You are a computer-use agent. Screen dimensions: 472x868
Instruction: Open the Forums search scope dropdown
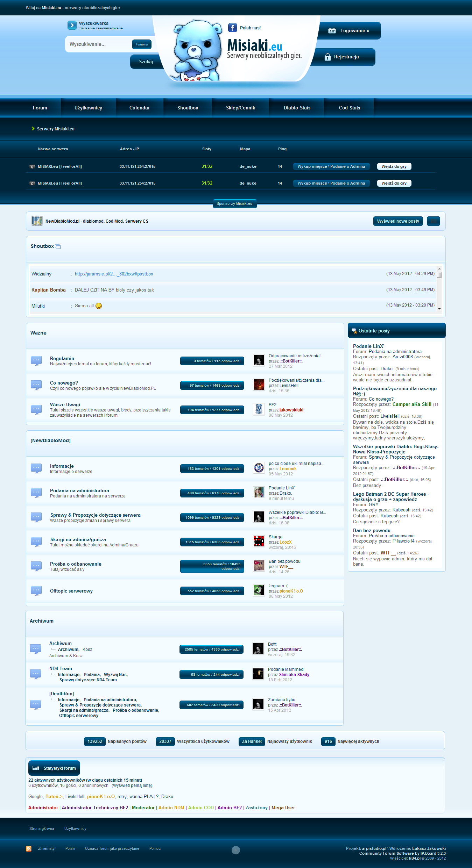[x=142, y=44]
